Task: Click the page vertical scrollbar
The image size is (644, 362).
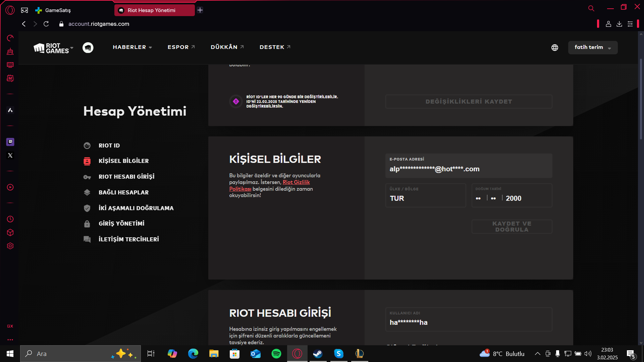Action: click(x=641, y=99)
